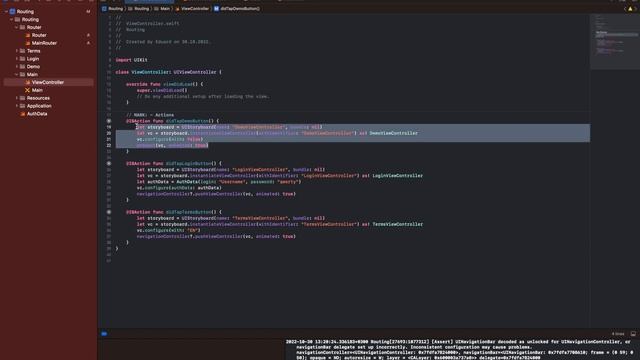The height and width of the screenshot is (360, 640).
Task: Click the AuthData login password line
Action: 219,182
